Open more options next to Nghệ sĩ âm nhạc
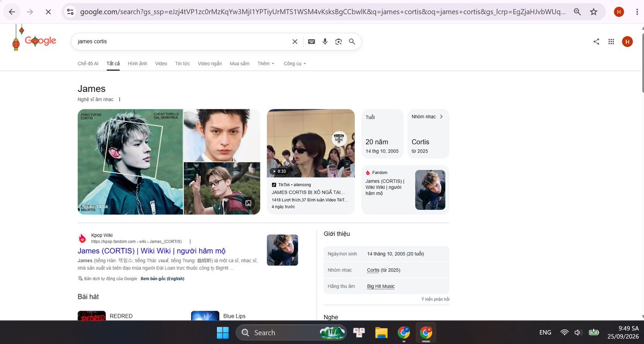644x344 pixels. click(x=120, y=99)
